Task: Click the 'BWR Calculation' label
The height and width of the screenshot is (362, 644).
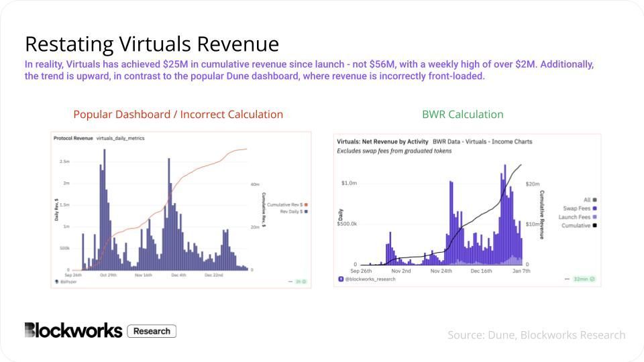Action: coord(462,114)
